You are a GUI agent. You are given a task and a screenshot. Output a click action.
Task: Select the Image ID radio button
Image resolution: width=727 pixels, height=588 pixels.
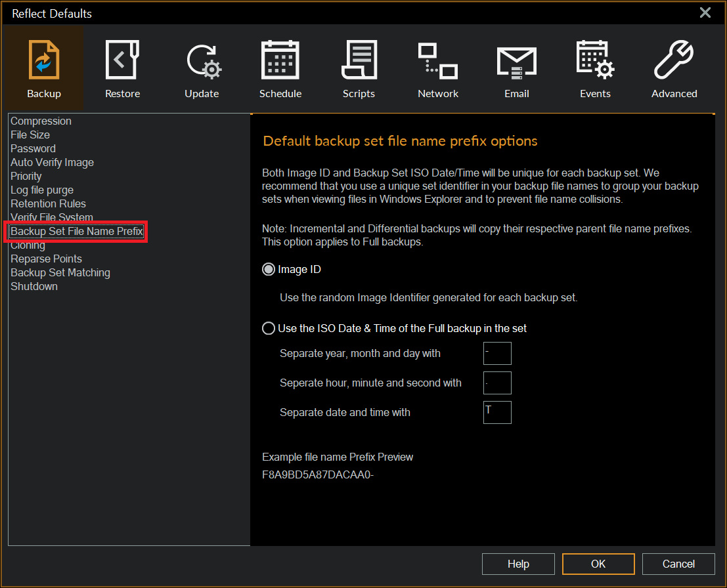[x=269, y=268]
